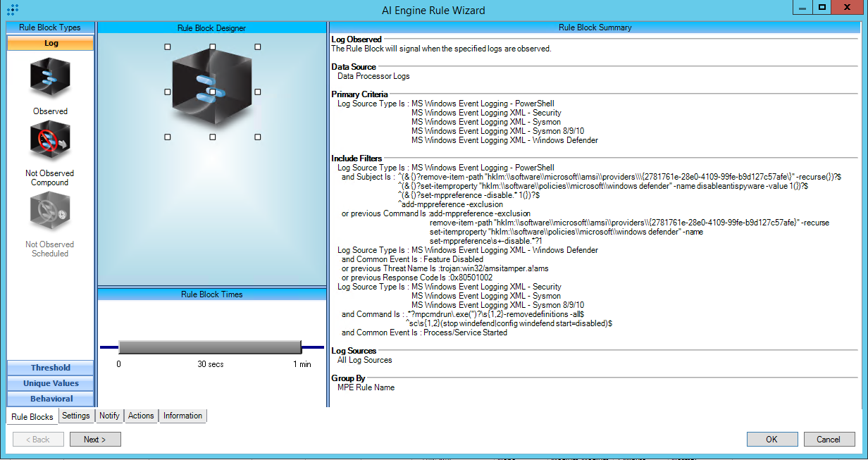The image size is (868, 460).
Task: Expand the Unique Values section
Action: pos(50,383)
